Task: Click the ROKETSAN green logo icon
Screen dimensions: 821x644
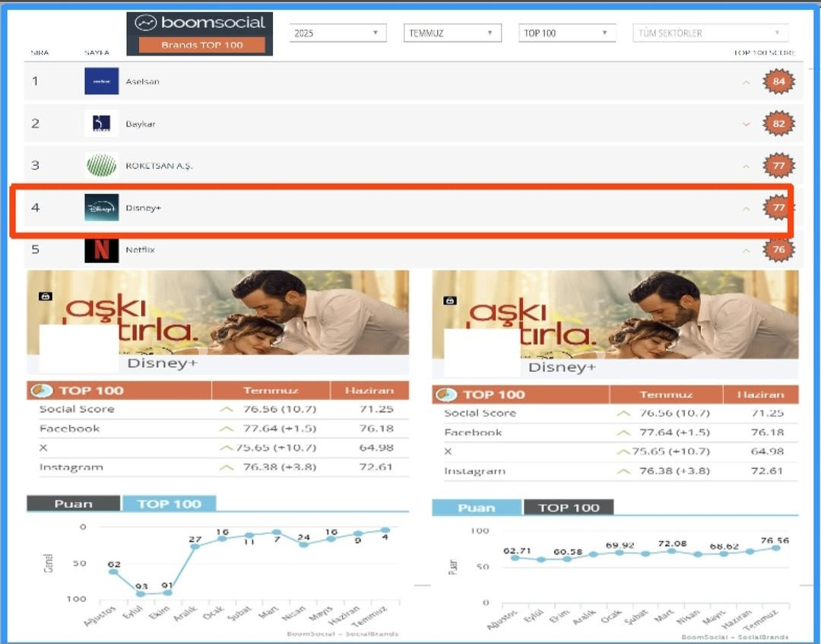Action: pos(101,165)
